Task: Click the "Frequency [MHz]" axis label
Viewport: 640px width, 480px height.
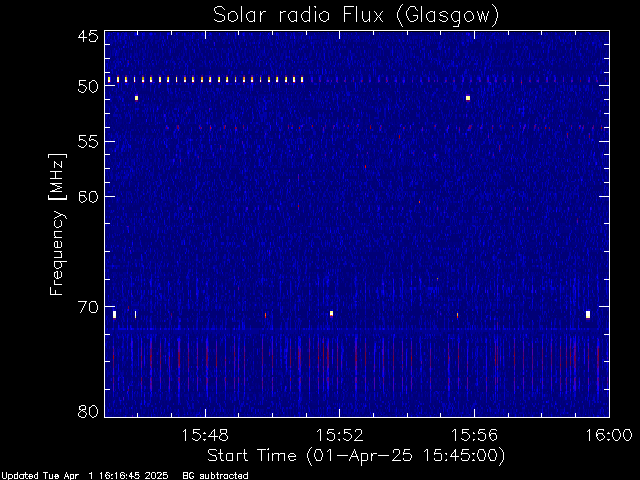Action: [57, 224]
